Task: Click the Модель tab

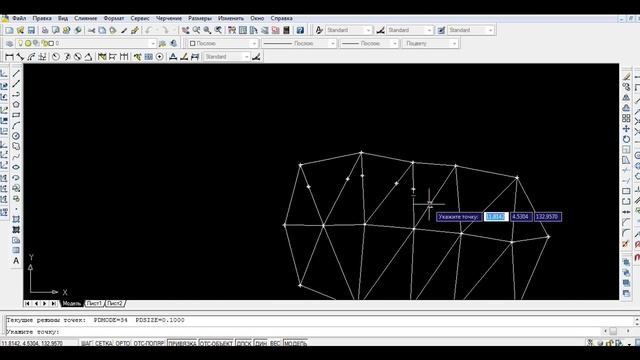Action: [x=71, y=304]
